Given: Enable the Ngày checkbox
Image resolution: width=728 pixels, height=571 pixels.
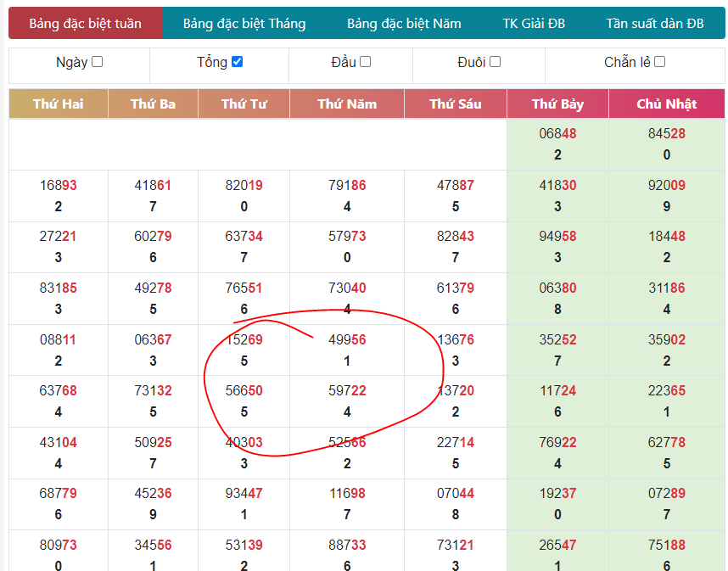Looking at the screenshot, I should (x=97, y=62).
